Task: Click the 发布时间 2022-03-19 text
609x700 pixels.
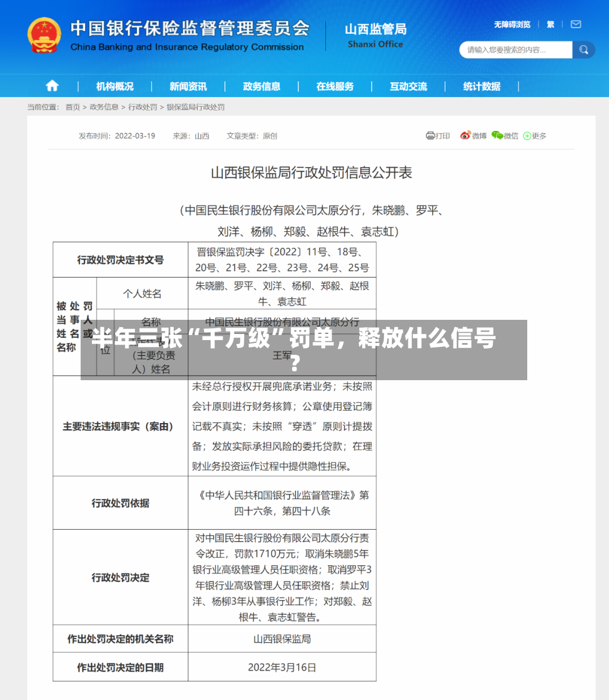Action: click(117, 135)
